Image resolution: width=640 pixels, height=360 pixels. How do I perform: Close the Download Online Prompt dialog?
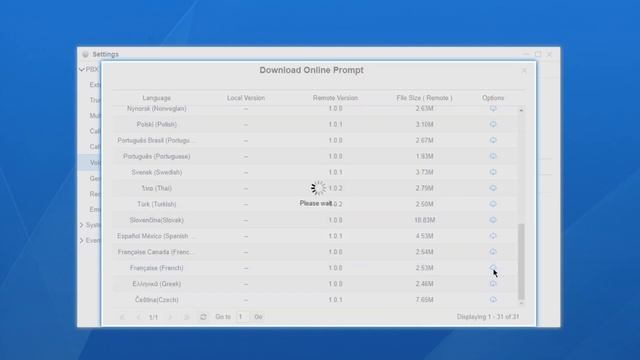point(524,70)
